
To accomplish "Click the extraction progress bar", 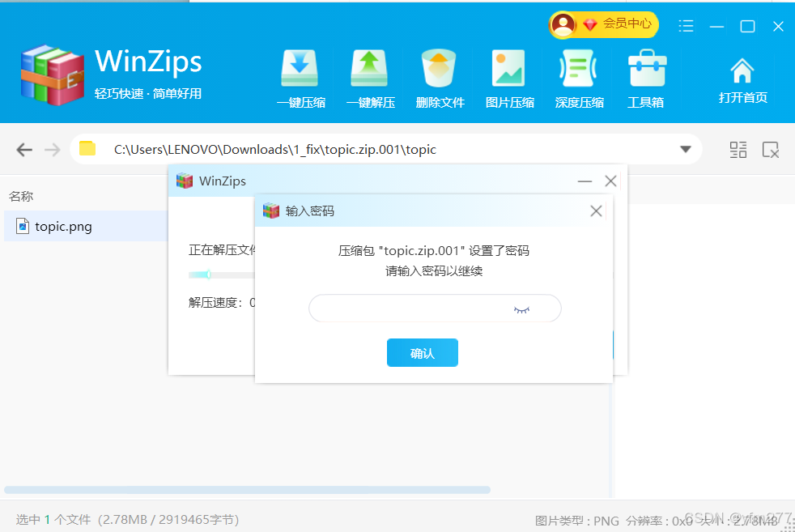I will coord(222,275).
